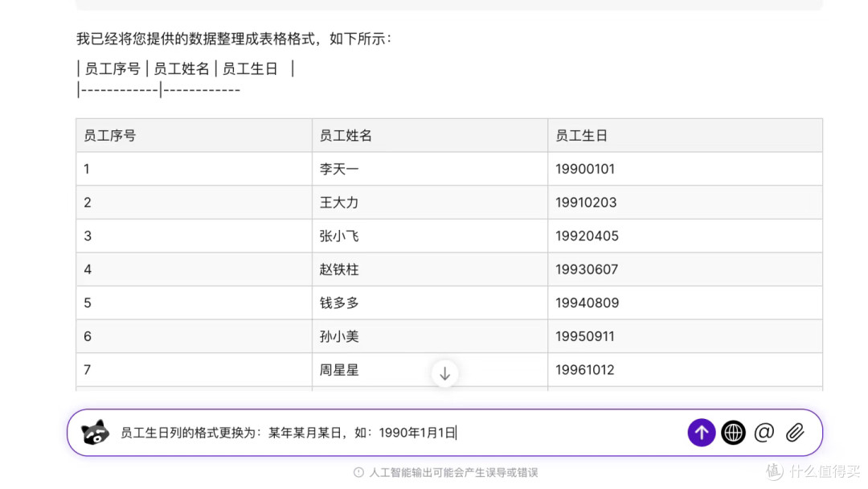Click the birthday value 19900101
This screenshot has width=868, height=489.
[584, 169]
